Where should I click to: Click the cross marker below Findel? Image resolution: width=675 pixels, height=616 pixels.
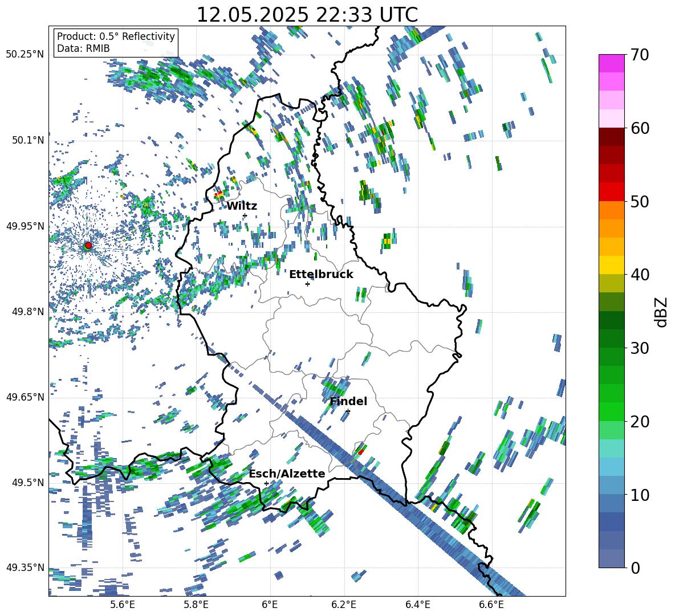coord(348,411)
